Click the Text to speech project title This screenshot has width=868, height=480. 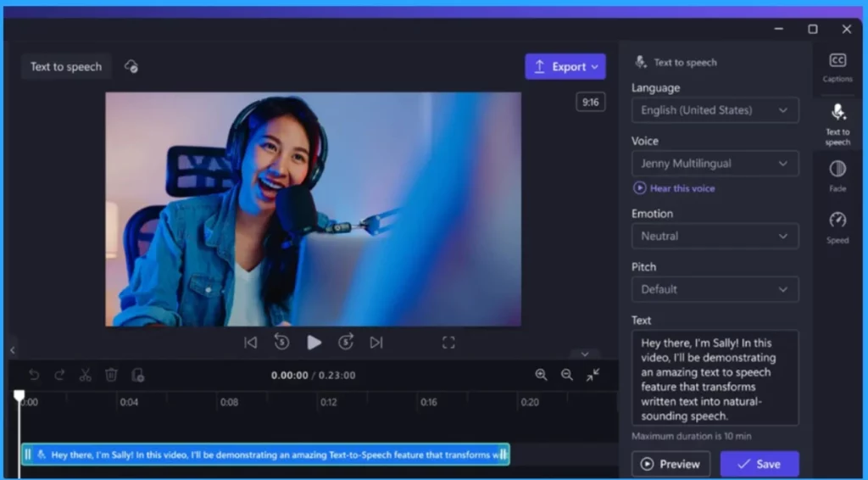[66, 66]
